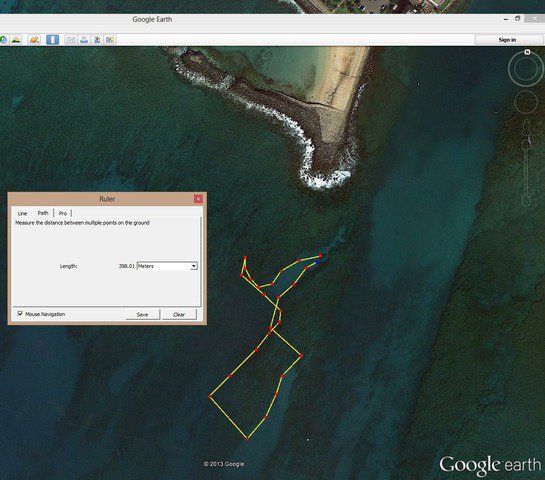Screen dimensions: 545x480
Task: Click the blue active path endpoint
Action: click(317, 262)
